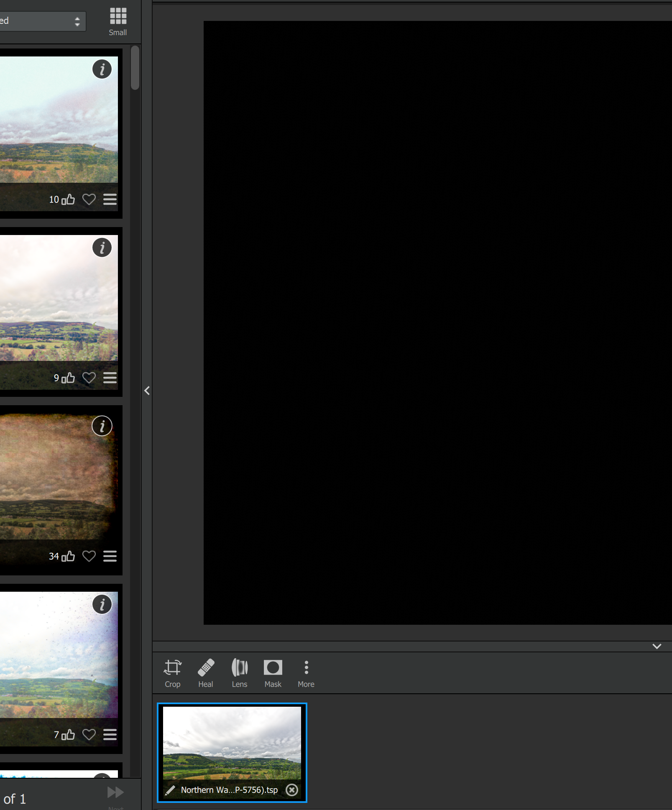Open the menu on the 34-likes photo
Viewport: 672px width, 810px height.
click(x=110, y=556)
